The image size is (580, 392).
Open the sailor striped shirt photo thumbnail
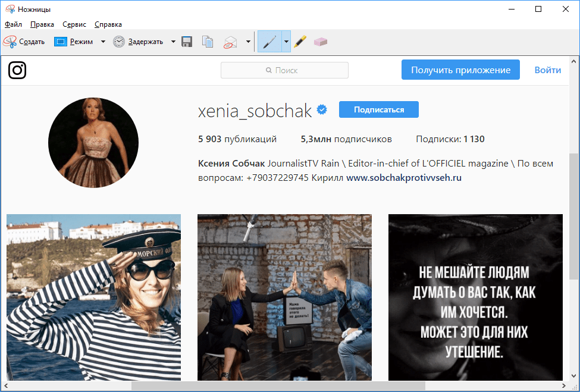point(93,297)
